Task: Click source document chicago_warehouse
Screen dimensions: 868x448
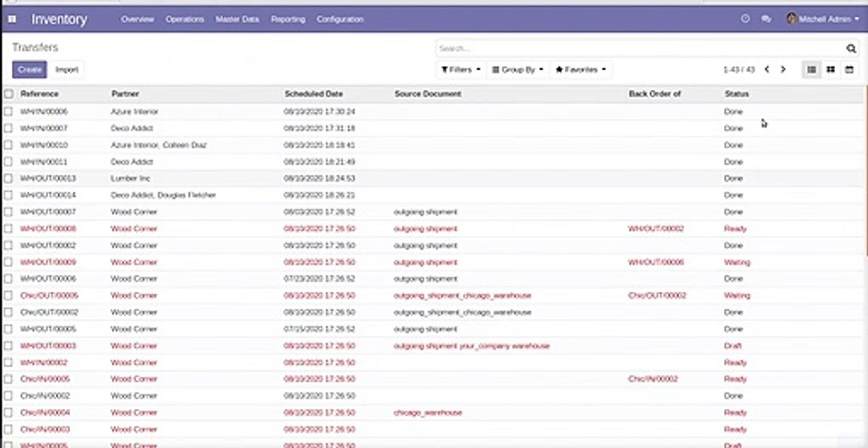Action: pos(428,413)
